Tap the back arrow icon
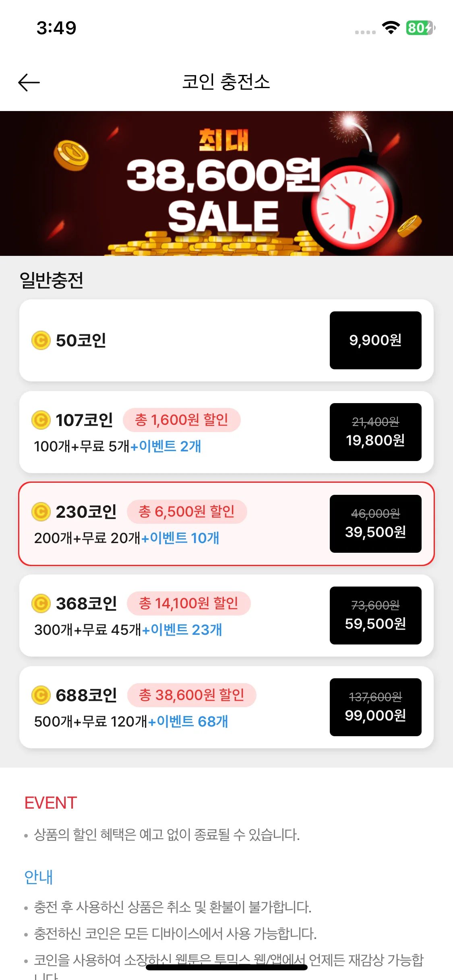453x980 pixels. click(x=29, y=82)
